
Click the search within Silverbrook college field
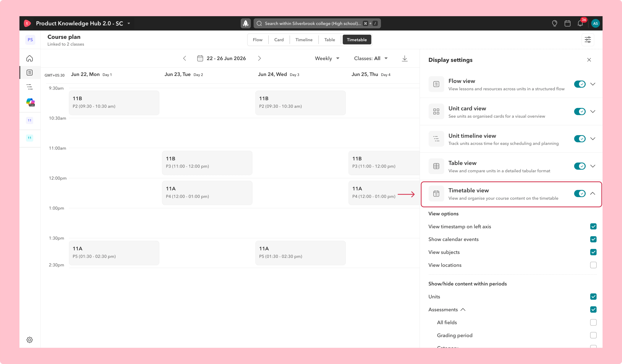pos(317,23)
